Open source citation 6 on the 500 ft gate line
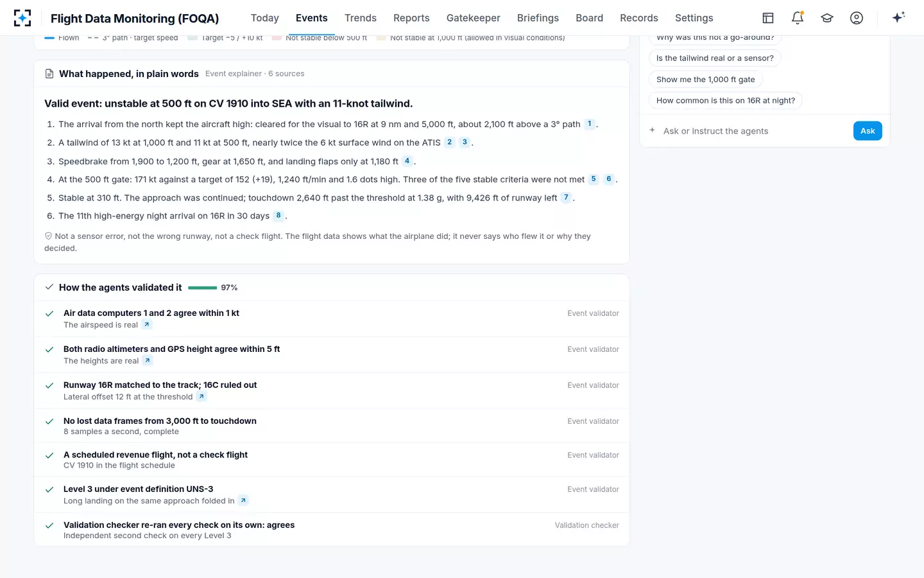Viewport: 924px width, 578px height. [609, 179]
